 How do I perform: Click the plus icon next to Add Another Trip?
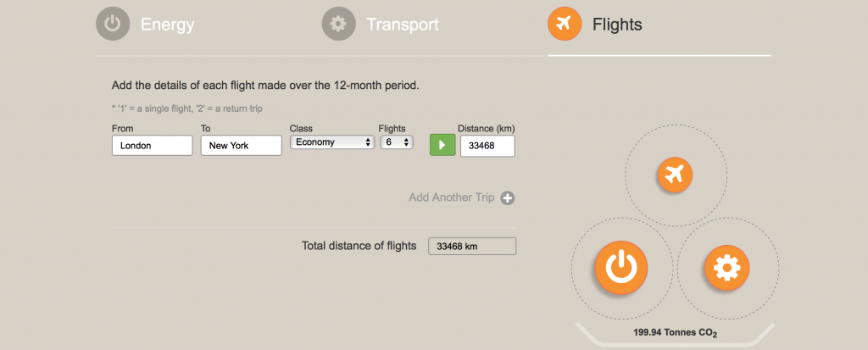pyautogui.click(x=508, y=198)
